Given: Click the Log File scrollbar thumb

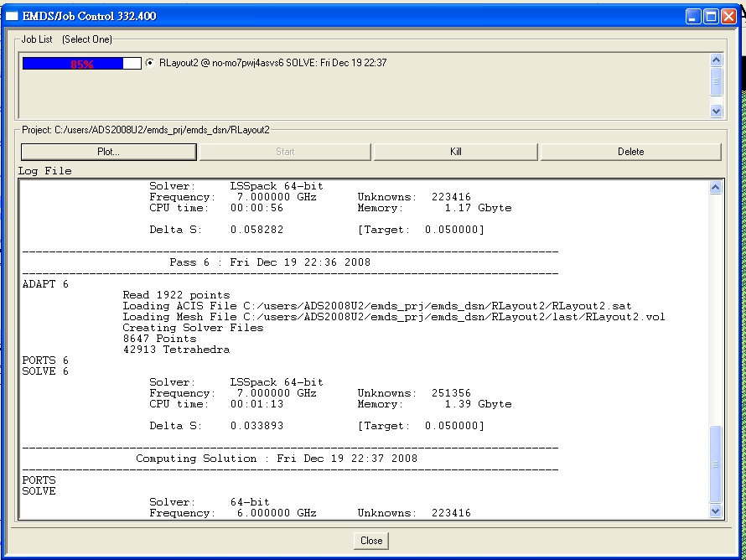Looking at the screenshot, I should point(715,464).
